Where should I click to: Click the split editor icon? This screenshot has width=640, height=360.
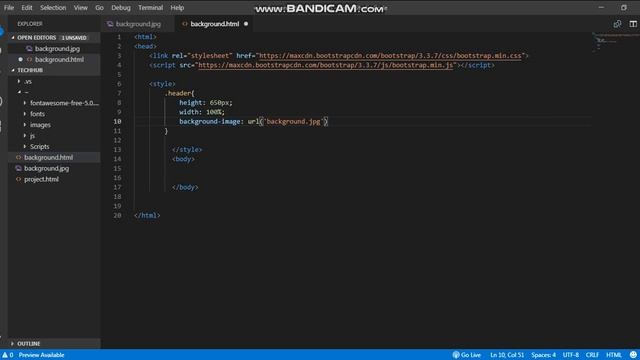pos(633,24)
